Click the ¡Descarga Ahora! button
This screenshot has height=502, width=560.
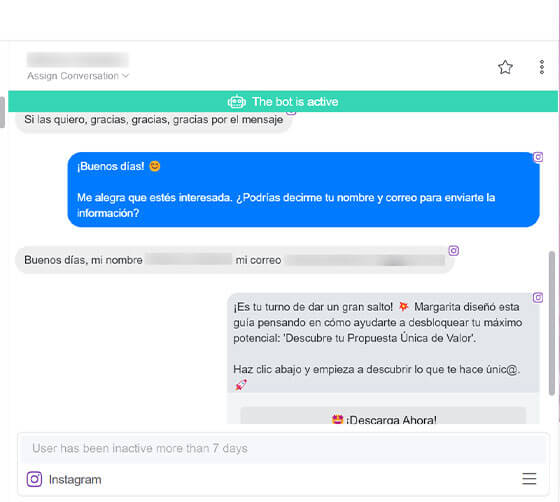click(383, 416)
